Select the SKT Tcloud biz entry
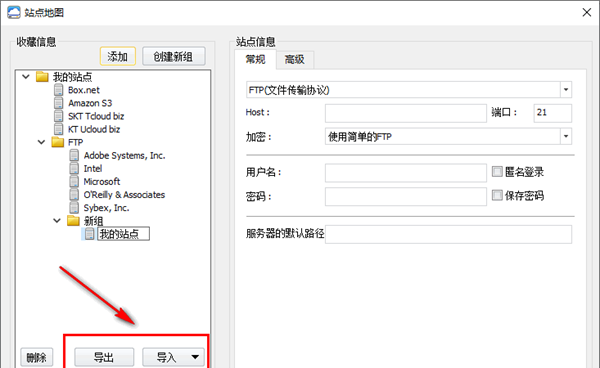 [96, 116]
